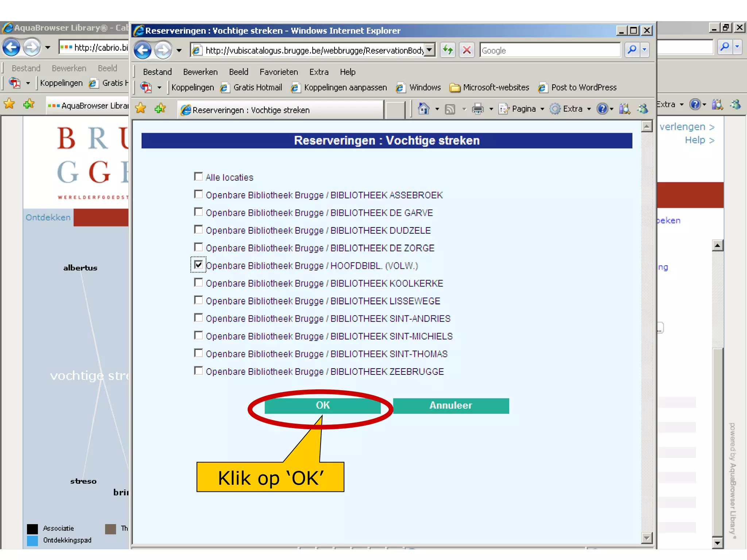Screen dimensions: 747x560
Task: Click the Google search magnifier icon
Action: (x=632, y=50)
